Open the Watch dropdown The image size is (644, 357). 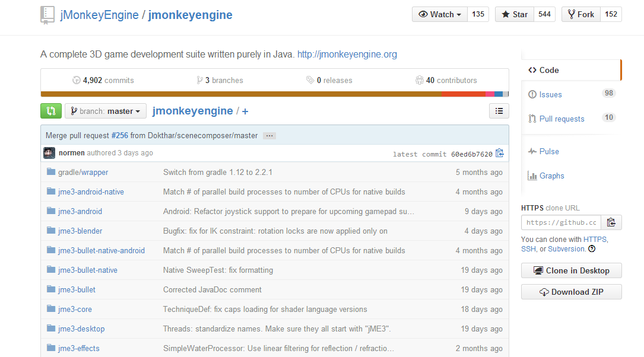(x=440, y=14)
